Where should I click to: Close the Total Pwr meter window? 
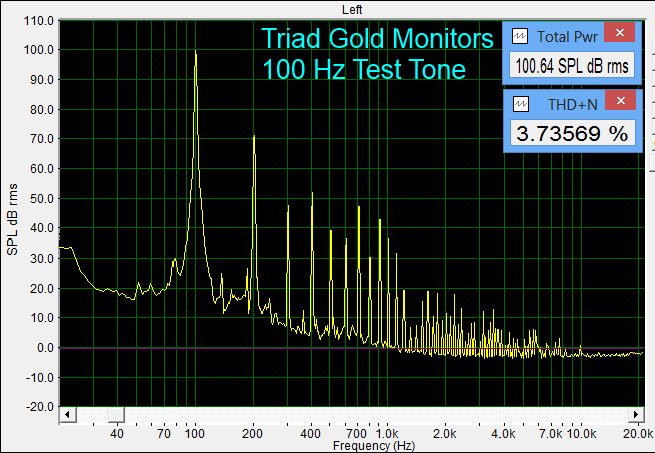(619, 33)
